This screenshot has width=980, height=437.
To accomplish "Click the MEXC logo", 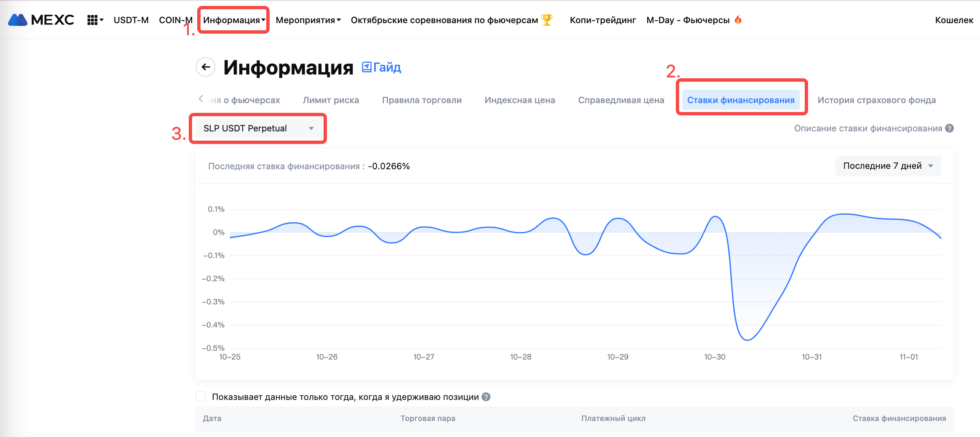I will [41, 20].
